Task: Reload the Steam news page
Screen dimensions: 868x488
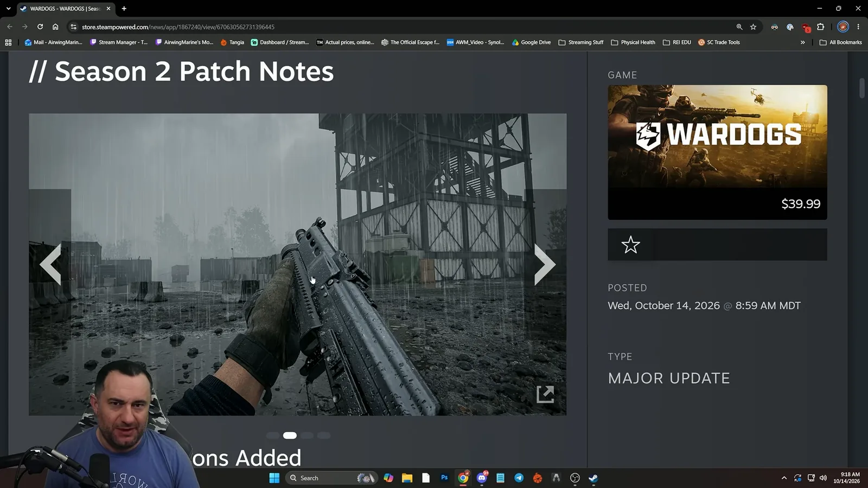Action: [x=40, y=27]
